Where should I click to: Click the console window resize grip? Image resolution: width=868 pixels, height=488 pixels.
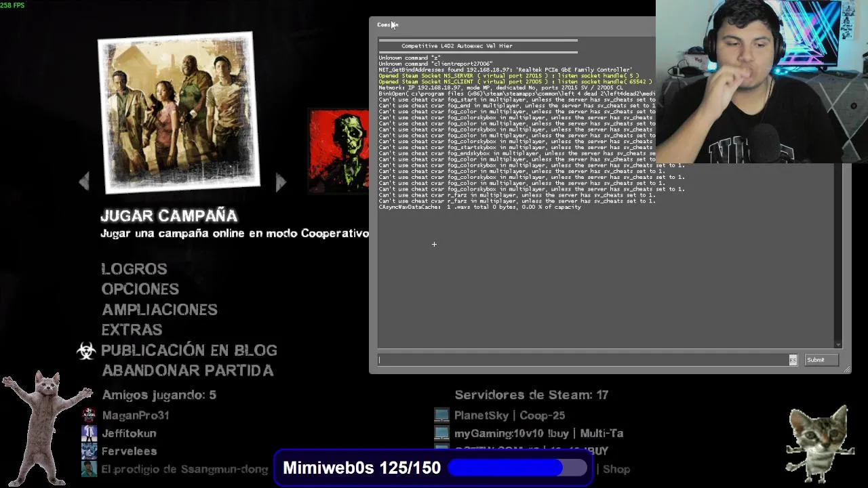coord(846,369)
